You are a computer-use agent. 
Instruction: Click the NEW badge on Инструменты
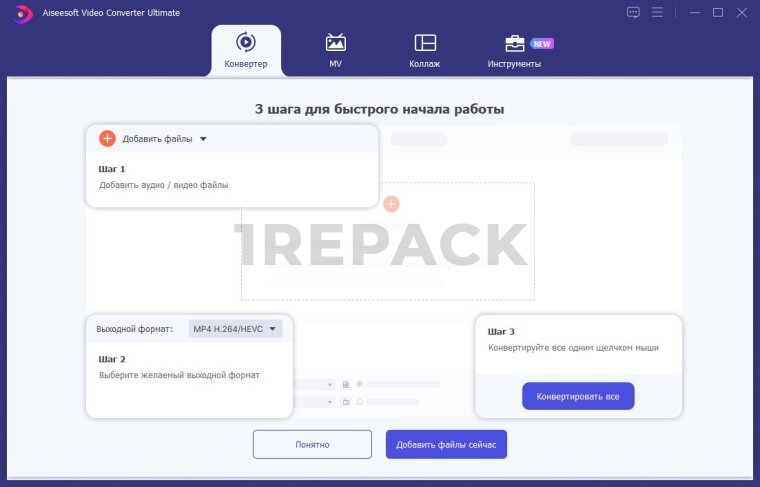pyautogui.click(x=542, y=44)
